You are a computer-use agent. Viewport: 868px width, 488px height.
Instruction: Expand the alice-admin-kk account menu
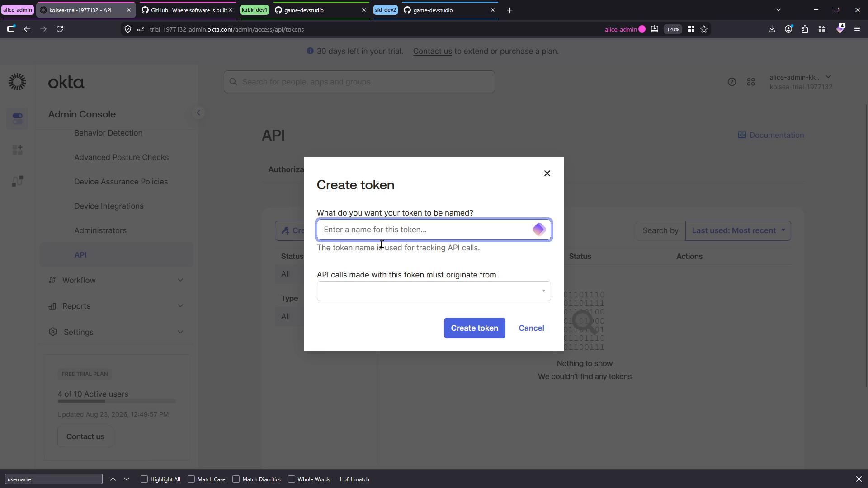[x=801, y=82]
